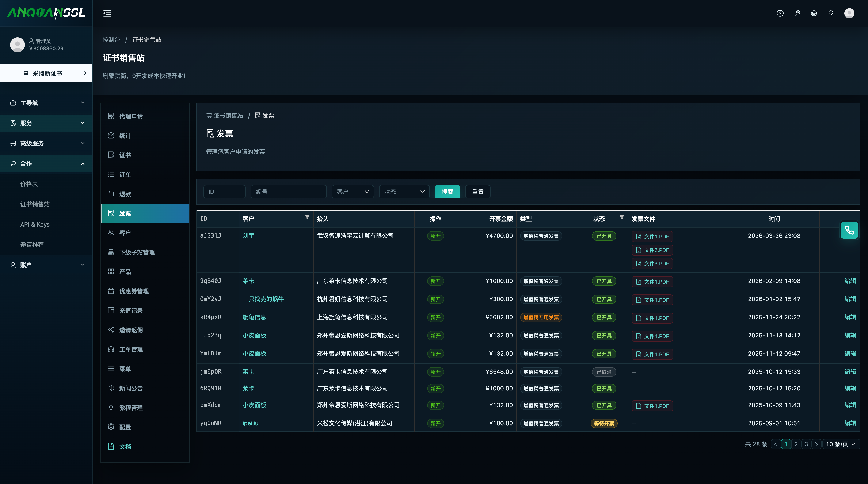Select API & Keys in the sidebar
868x484 pixels.
tap(46, 224)
